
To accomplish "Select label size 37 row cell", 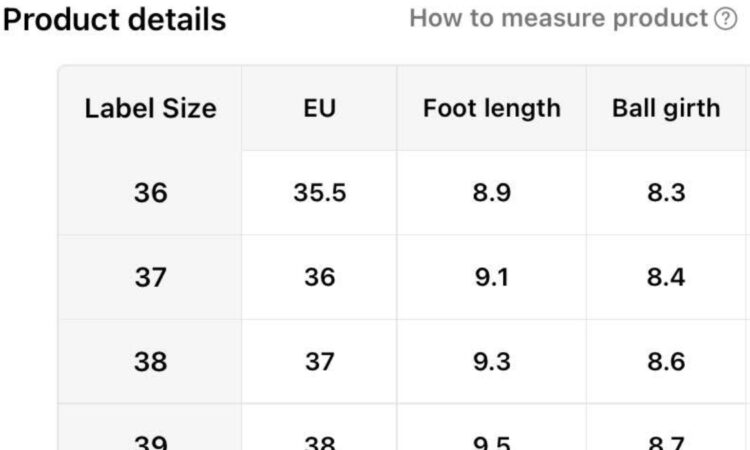I will [x=150, y=277].
